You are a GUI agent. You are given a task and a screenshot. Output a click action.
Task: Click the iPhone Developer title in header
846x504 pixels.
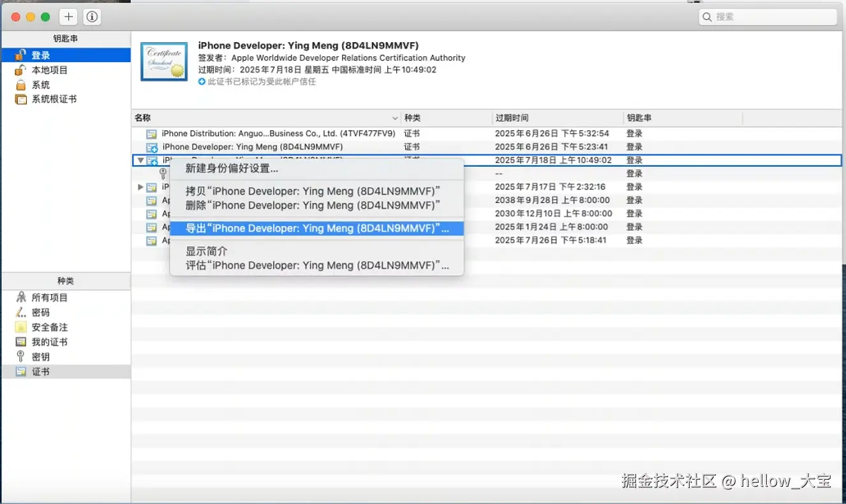pyautogui.click(x=308, y=46)
